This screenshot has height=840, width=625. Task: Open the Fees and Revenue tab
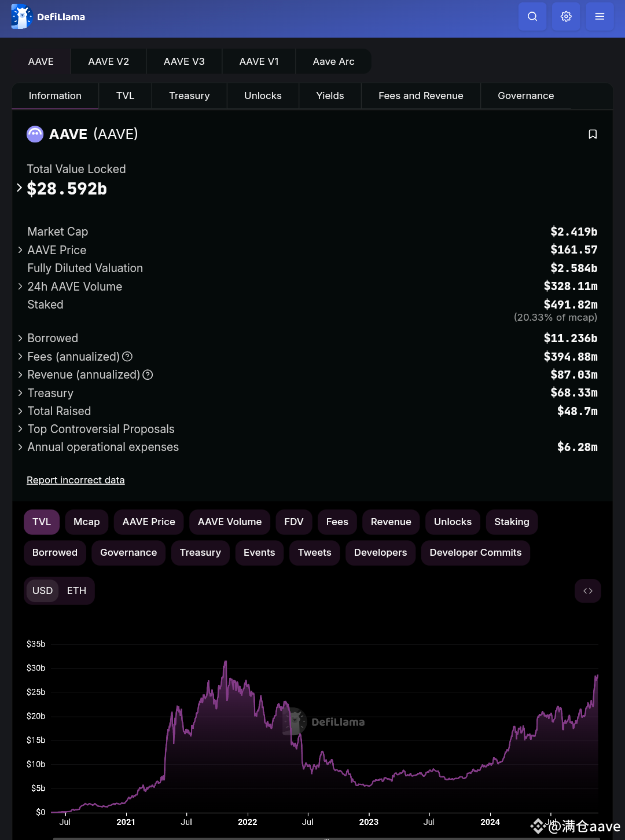coord(421,96)
